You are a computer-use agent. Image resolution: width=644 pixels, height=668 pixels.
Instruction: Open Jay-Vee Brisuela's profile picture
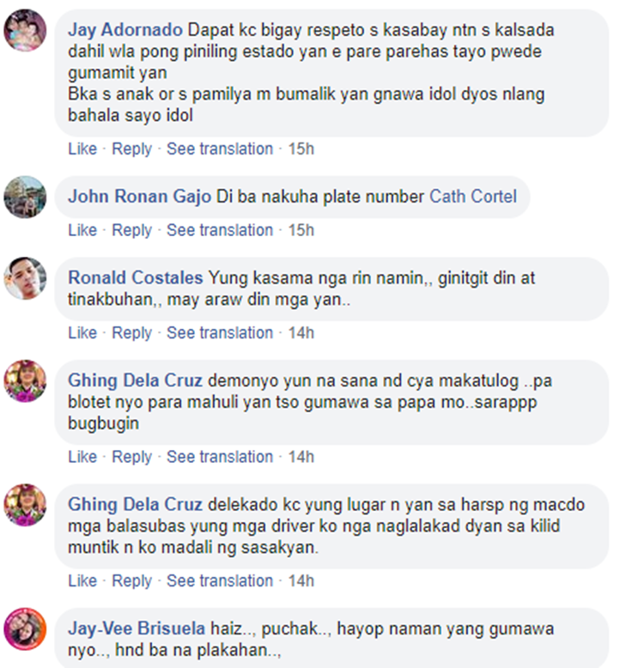25,629
